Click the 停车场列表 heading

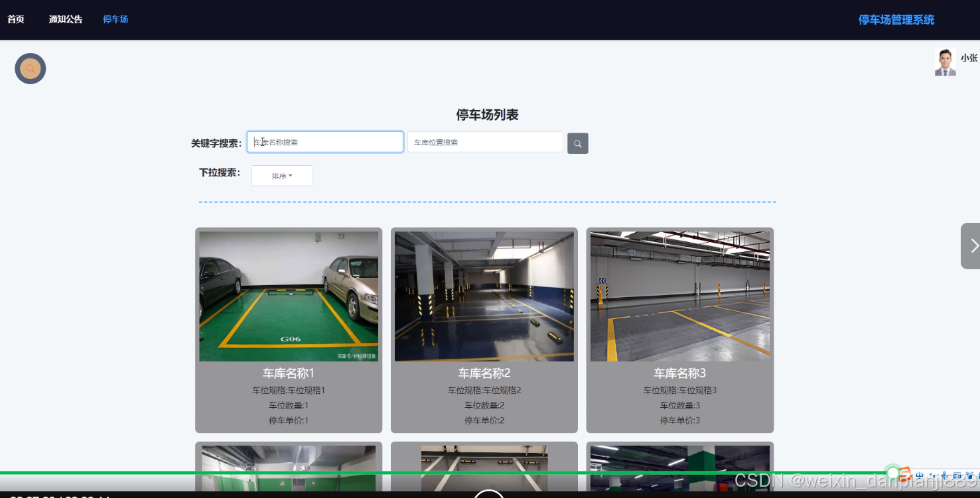(x=487, y=115)
